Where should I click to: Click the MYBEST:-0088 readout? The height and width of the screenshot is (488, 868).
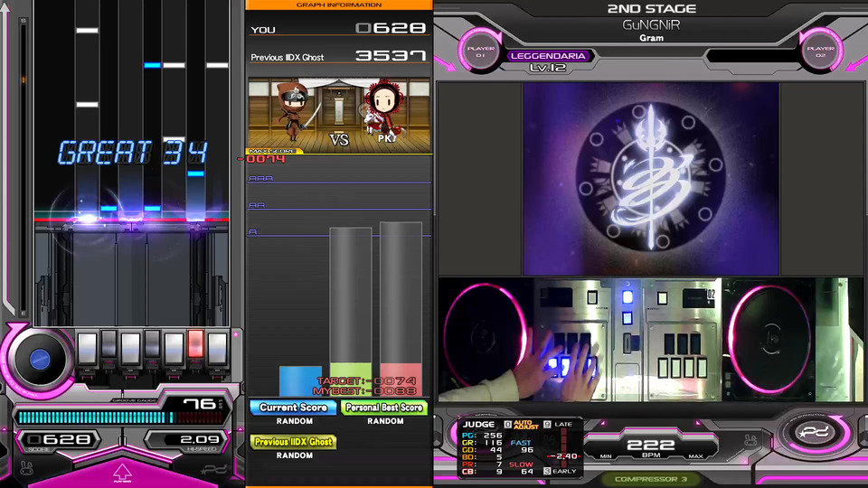point(364,390)
